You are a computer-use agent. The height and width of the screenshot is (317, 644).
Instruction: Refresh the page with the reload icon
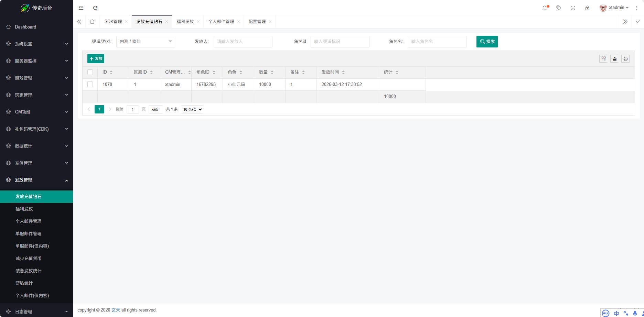click(x=95, y=8)
